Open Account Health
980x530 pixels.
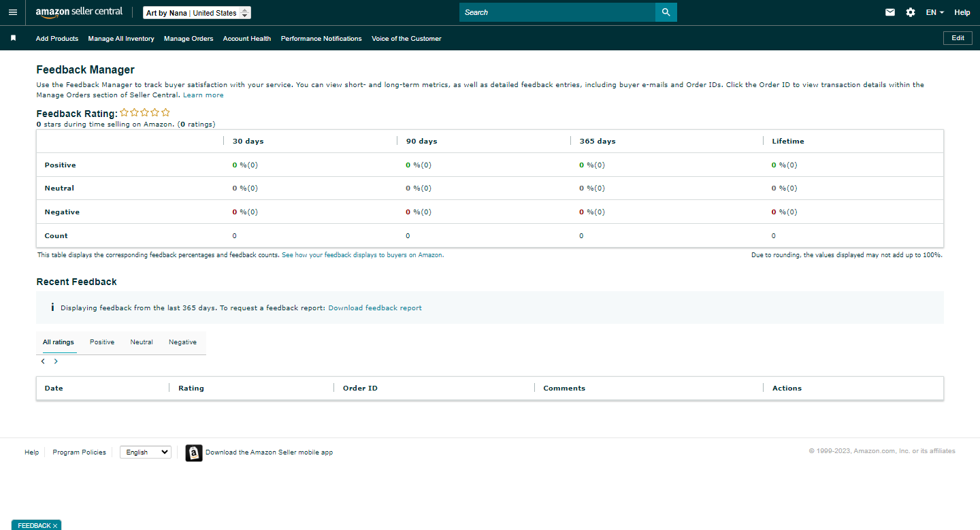247,39
